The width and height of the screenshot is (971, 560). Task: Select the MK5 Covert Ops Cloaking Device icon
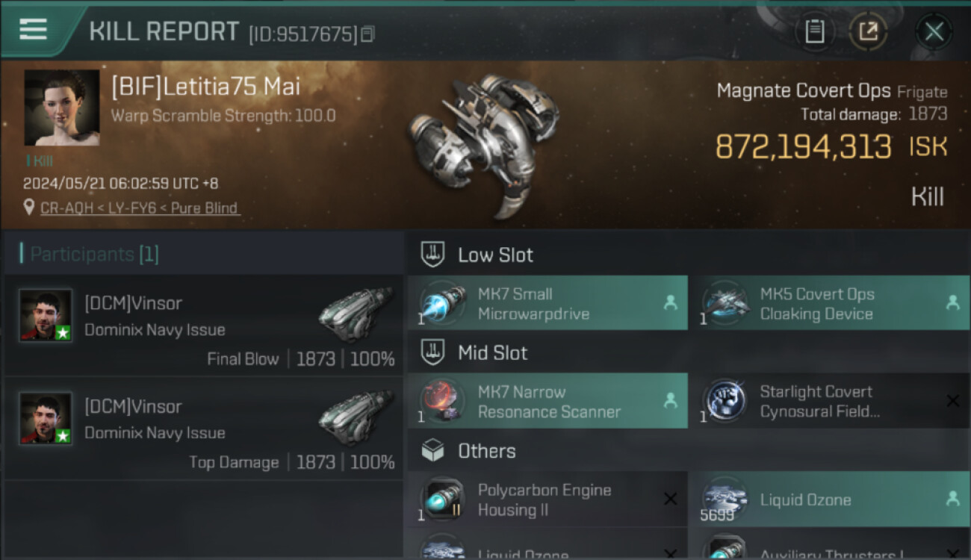[x=725, y=304]
